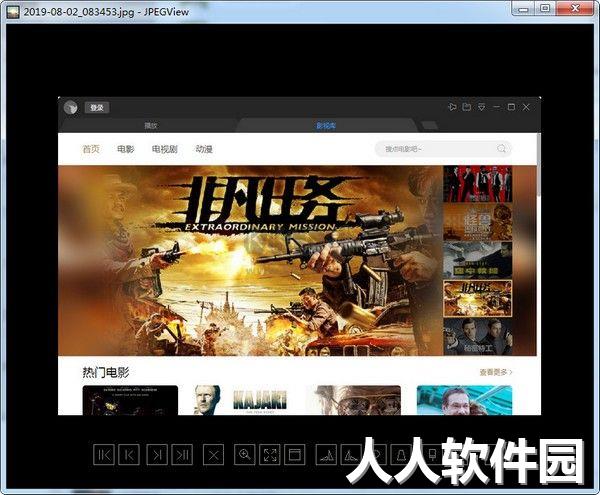Switch to the 影视库 tab
This screenshot has width=600, height=495.
pos(326,125)
